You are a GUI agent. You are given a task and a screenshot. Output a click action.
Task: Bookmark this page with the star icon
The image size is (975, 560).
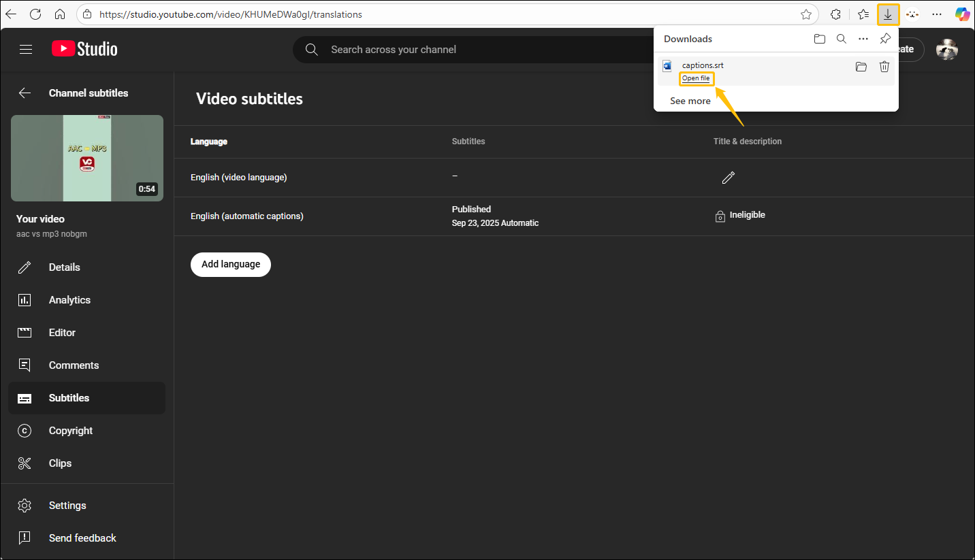(x=806, y=14)
